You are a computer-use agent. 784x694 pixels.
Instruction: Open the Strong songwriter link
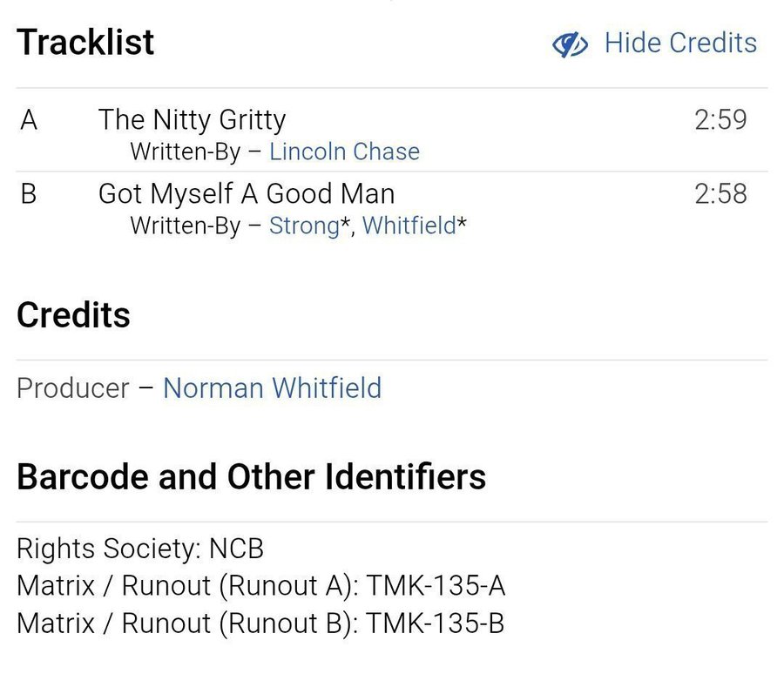point(303,226)
